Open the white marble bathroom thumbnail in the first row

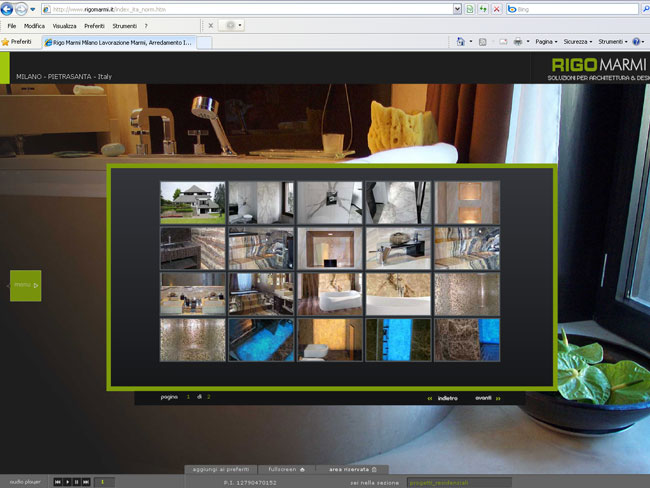pyautogui.click(x=261, y=203)
